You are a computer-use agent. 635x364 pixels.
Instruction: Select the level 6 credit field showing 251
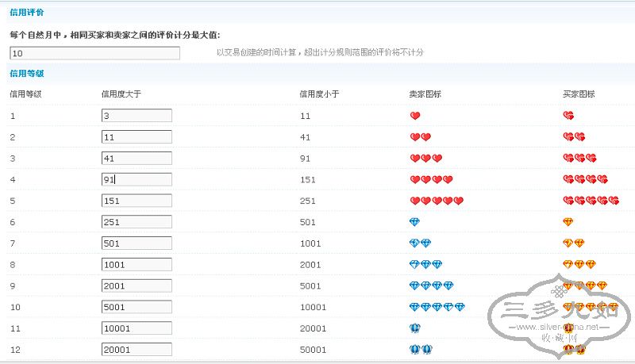pyautogui.click(x=137, y=223)
